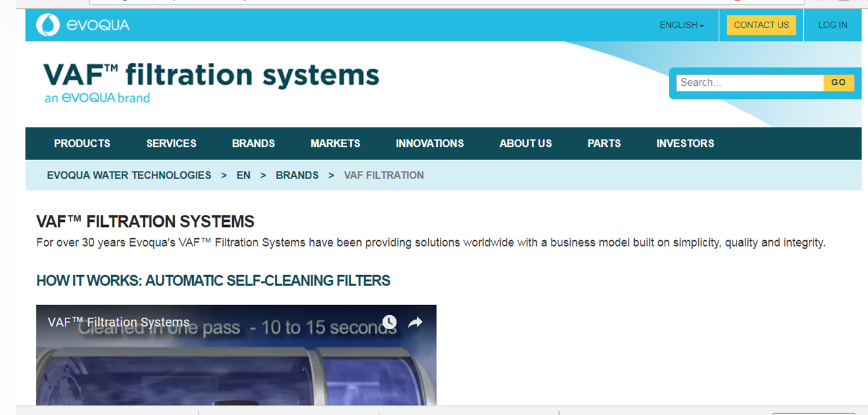Click the BRANDS breadcrumb link
Viewport: 868px width, 415px height.
point(297,175)
